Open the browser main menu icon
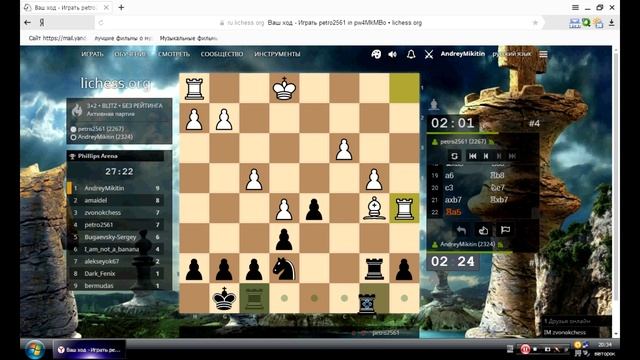This screenshot has width=640, height=360. (x=575, y=7)
